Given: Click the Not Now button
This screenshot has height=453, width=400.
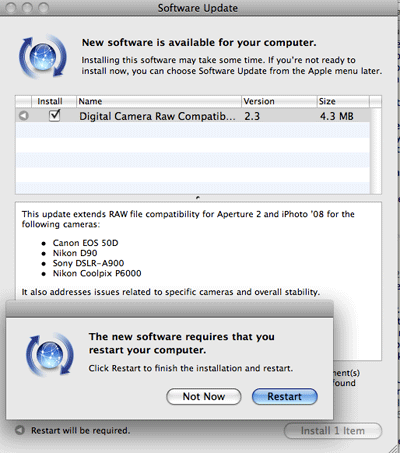Looking at the screenshot, I should point(204,396).
